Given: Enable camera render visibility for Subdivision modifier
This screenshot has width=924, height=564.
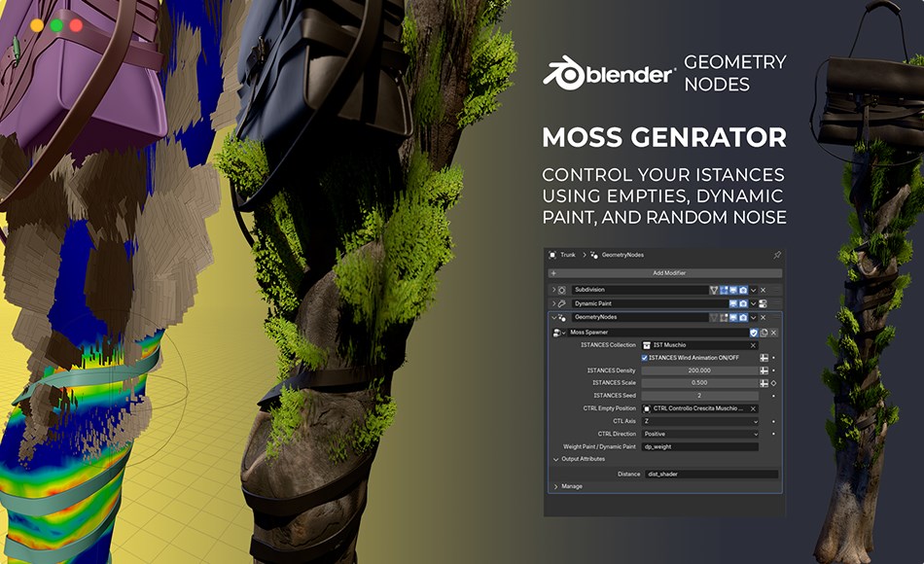Looking at the screenshot, I should pyautogui.click(x=742, y=290).
